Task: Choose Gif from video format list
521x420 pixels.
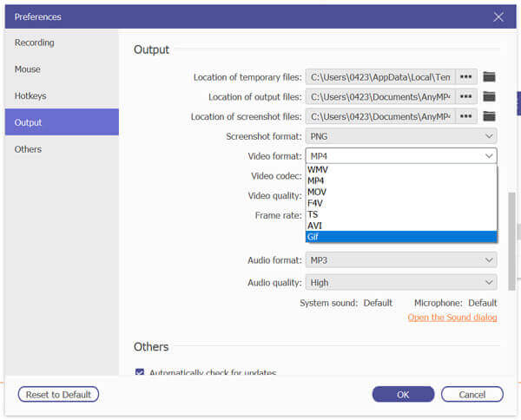Action: click(x=401, y=237)
